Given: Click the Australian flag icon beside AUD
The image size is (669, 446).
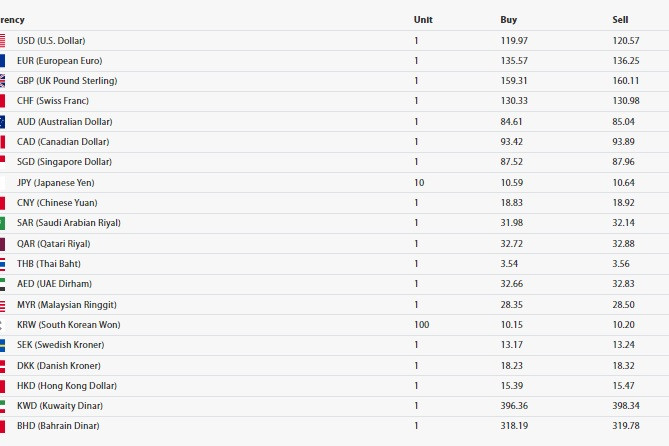Looking at the screenshot, I should click(x=3, y=122).
